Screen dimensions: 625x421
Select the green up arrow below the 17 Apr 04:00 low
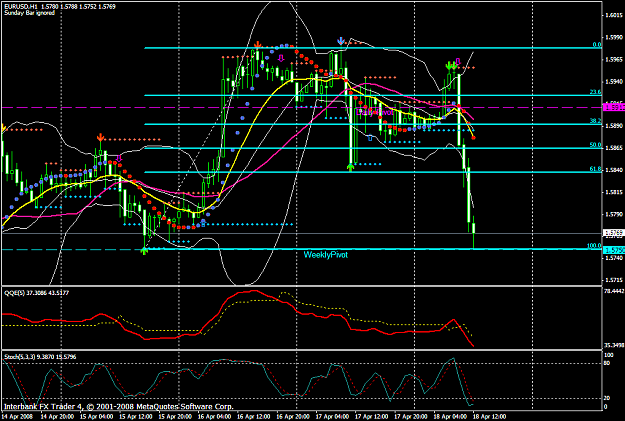pyautogui.click(x=350, y=167)
